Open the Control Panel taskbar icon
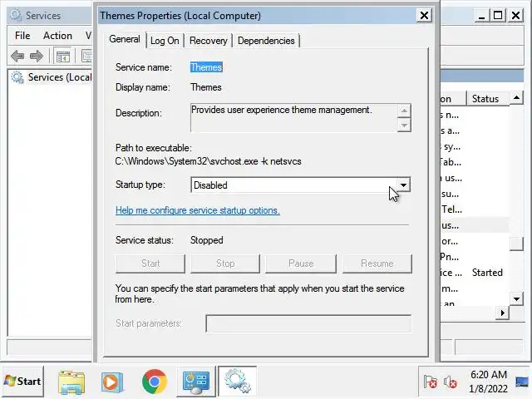532x399 pixels. (x=196, y=382)
